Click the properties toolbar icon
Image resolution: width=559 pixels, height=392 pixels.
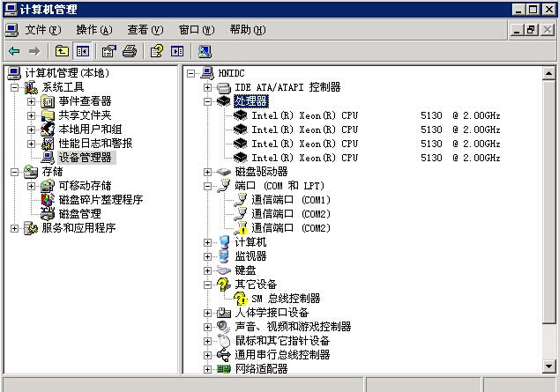click(x=109, y=51)
